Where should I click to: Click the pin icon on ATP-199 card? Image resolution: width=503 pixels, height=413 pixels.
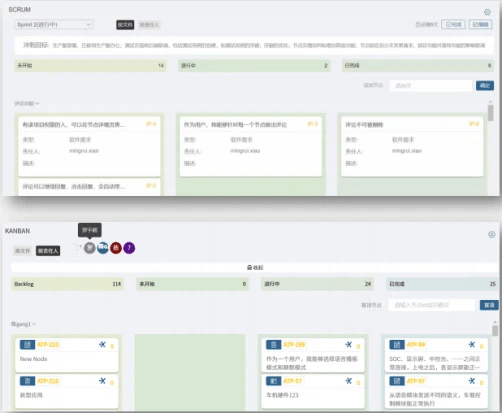pos(349,345)
